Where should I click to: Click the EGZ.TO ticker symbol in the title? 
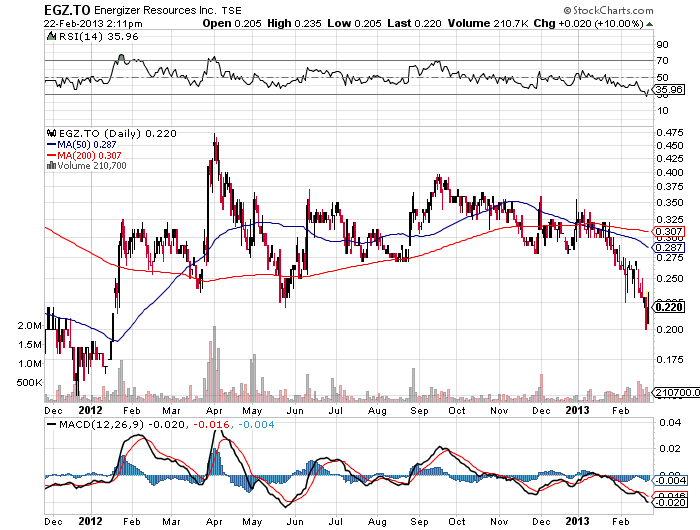point(67,10)
